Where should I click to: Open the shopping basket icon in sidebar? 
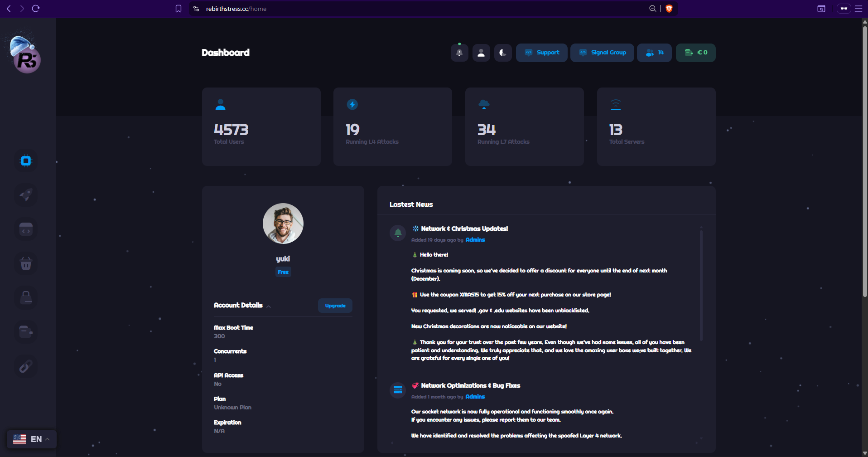(x=26, y=263)
